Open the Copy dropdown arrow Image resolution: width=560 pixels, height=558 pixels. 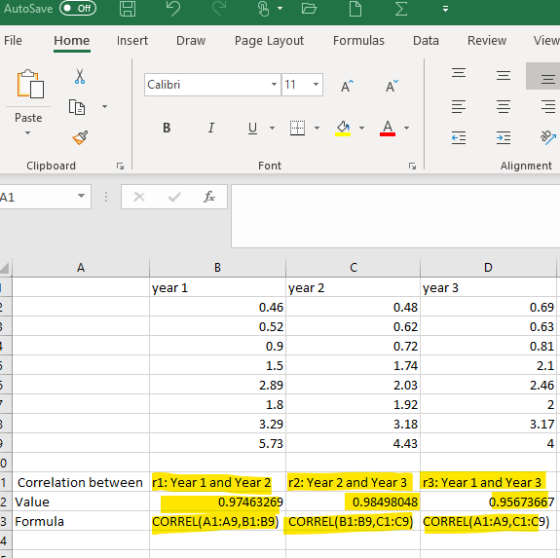tap(105, 106)
